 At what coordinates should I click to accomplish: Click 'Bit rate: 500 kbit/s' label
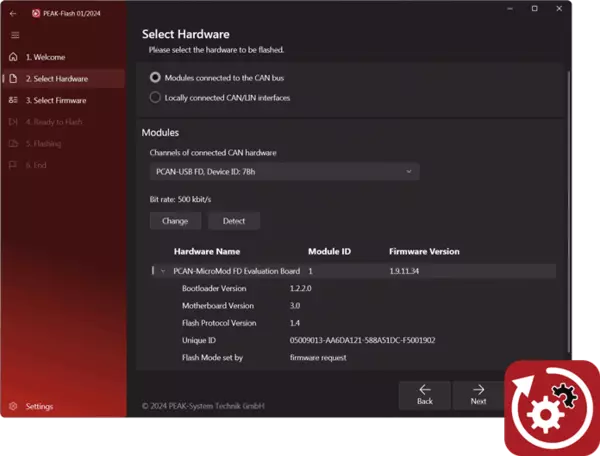[180, 199]
